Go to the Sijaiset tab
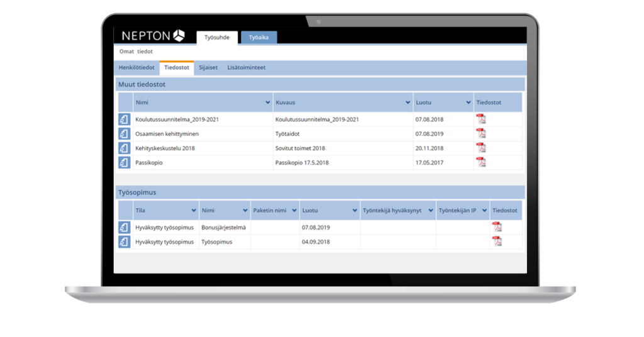The image size is (644, 337). tap(208, 67)
